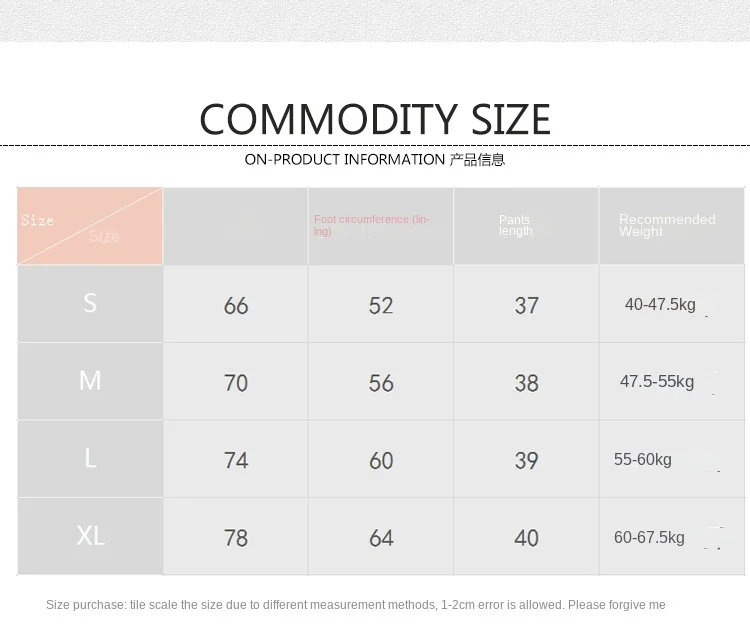This screenshot has width=750, height=638.
Task: Click the size purchase note at bottom
Action: tap(355, 605)
